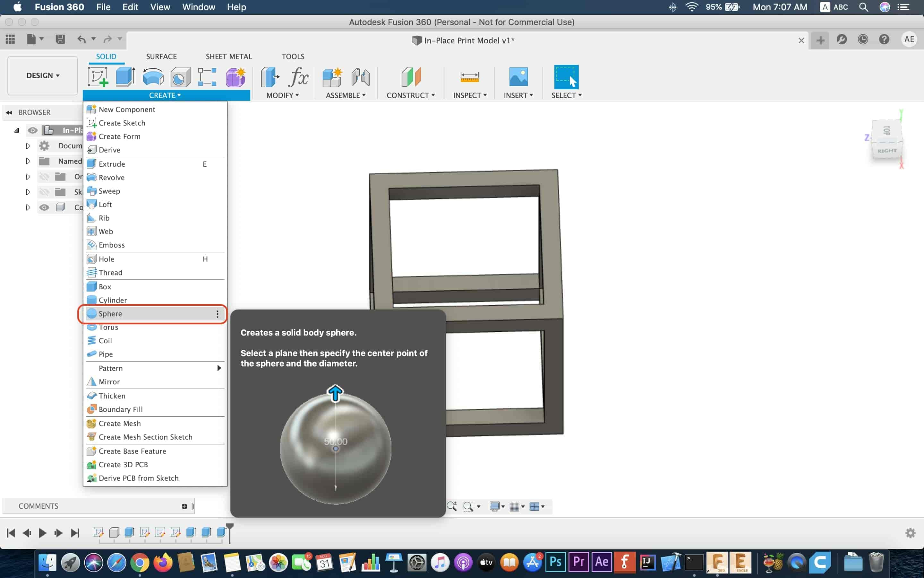Jump to the timeline end

pos(75,533)
